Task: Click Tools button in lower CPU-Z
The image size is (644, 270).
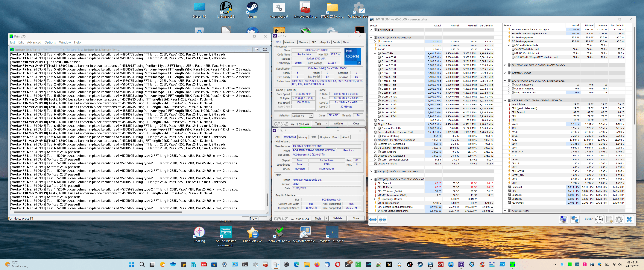Action: 318,218
